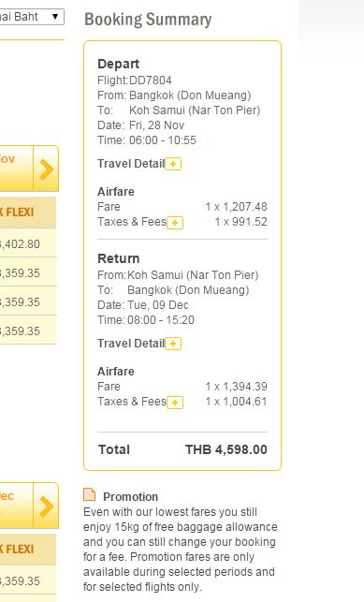Expand Travel Detail under Return section
The image size is (364, 602).
tap(173, 344)
